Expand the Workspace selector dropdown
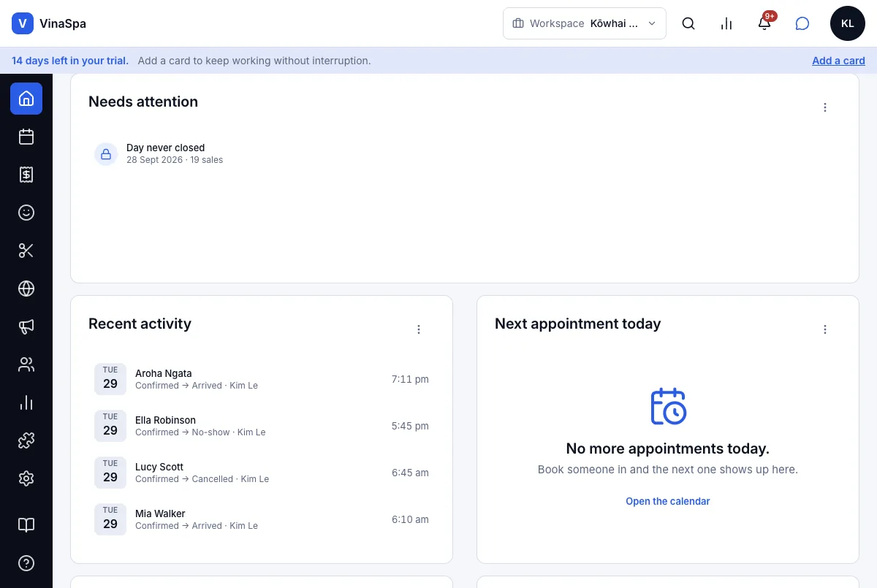 (x=585, y=23)
